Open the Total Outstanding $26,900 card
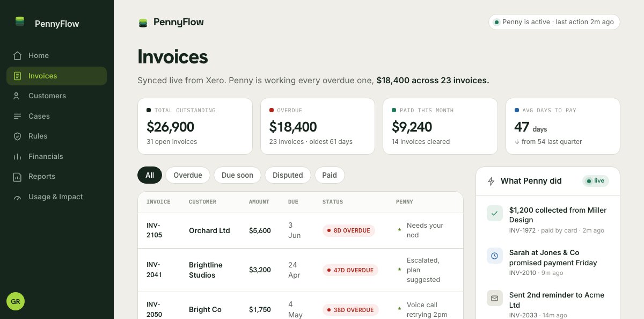 click(x=195, y=126)
